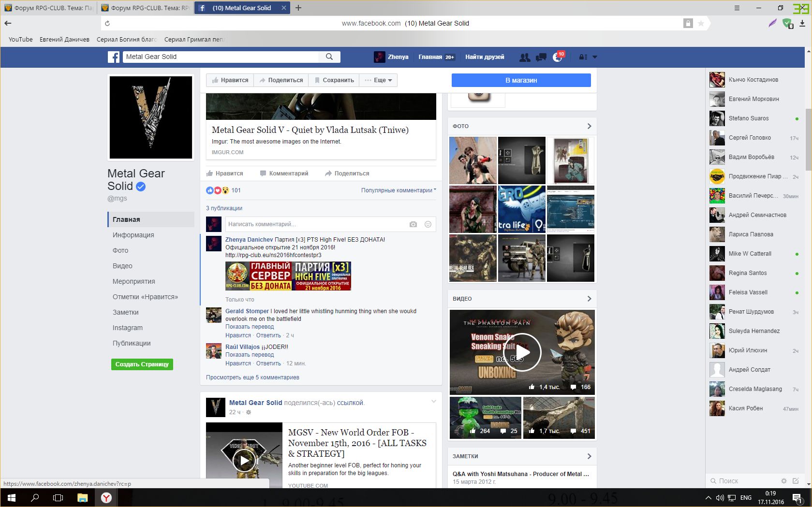
Task: Click camera icon in comment box
Action: click(413, 224)
